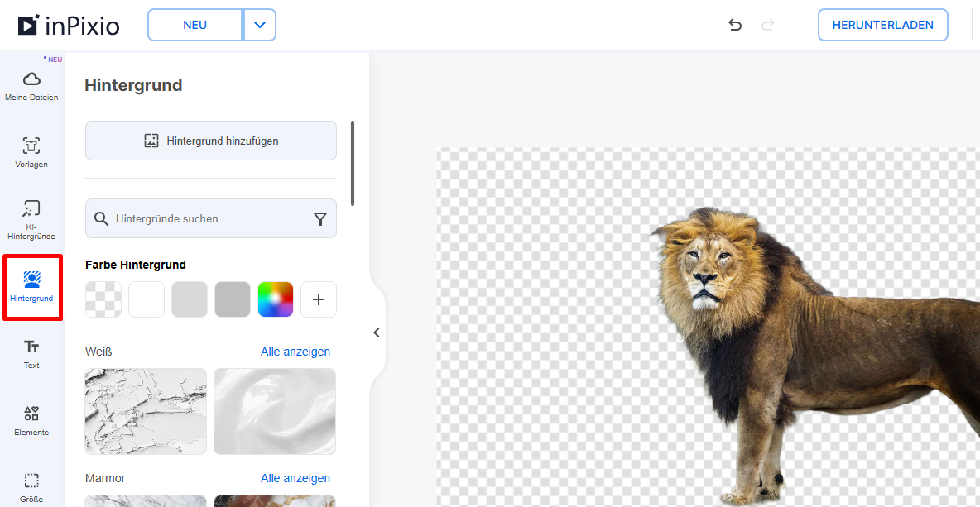Viewport: 980px width, 507px height.
Task: Click the Hintergrund panel title
Action: coord(134,85)
